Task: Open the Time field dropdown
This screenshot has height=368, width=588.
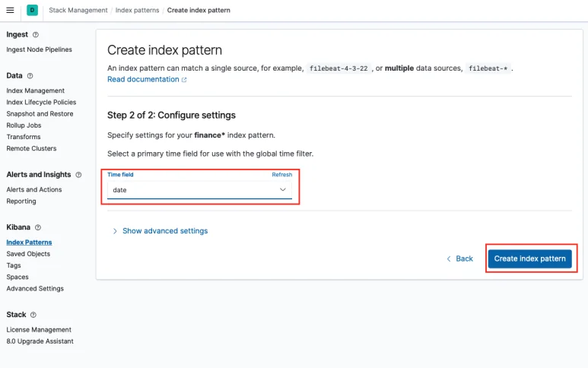Action: pos(199,189)
